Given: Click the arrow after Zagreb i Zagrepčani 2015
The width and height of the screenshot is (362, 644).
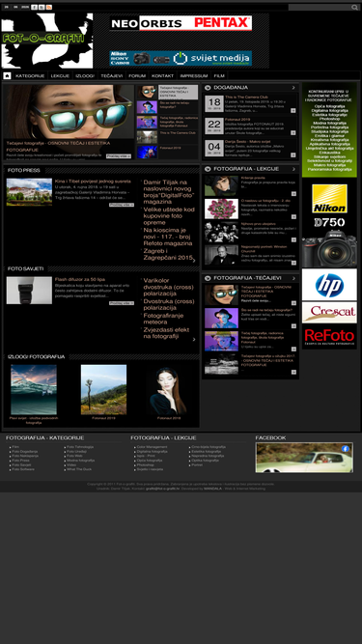Looking at the screenshot, I should tap(194, 261).
